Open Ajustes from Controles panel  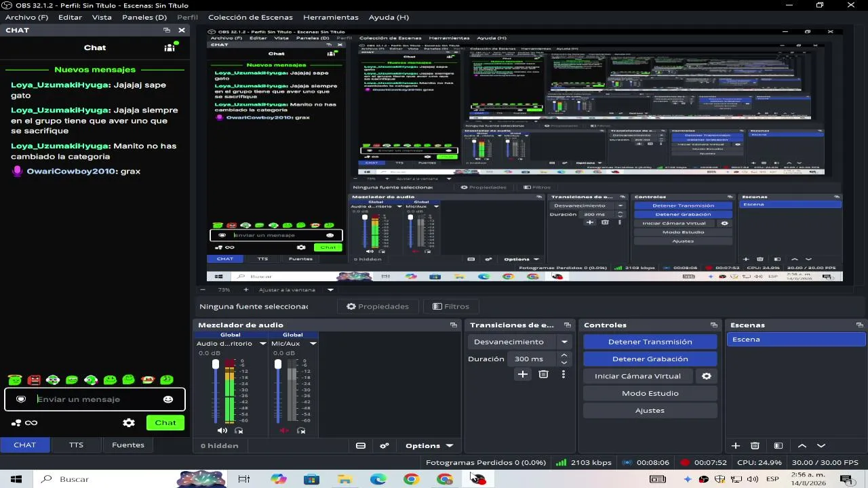coord(650,411)
